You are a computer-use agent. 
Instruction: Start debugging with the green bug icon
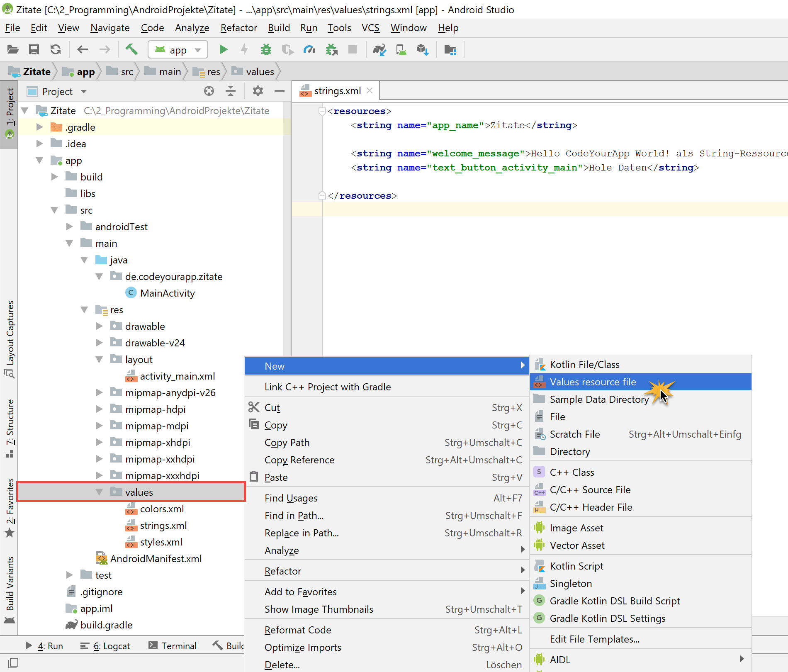point(266,50)
